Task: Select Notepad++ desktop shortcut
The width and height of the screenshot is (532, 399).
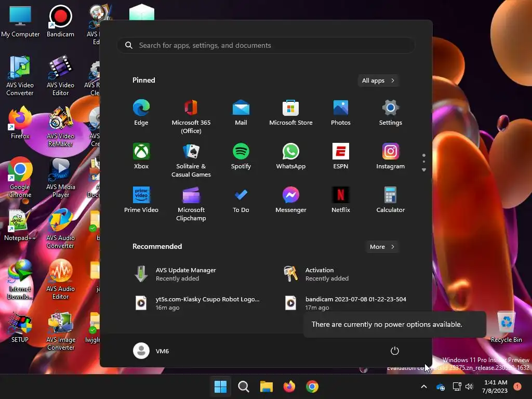Action: pyautogui.click(x=20, y=225)
